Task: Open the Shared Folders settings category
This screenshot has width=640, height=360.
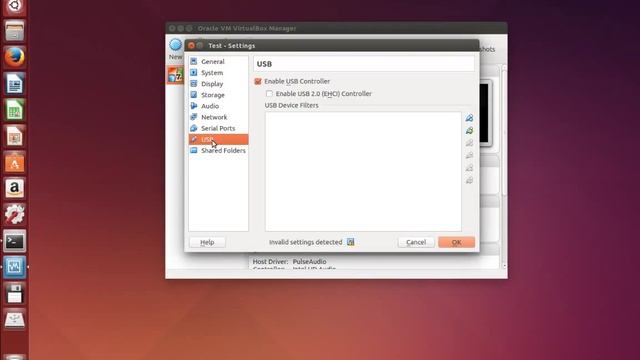Action: (218, 150)
